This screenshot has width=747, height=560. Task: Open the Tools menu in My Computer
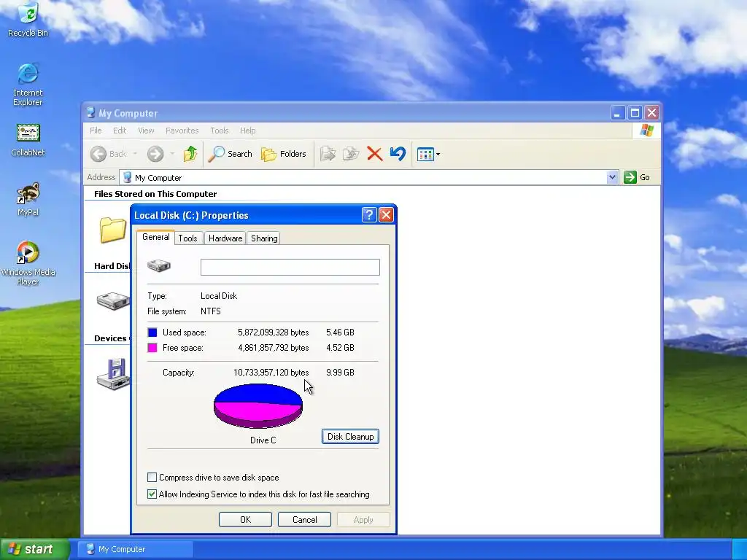tap(220, 131)
